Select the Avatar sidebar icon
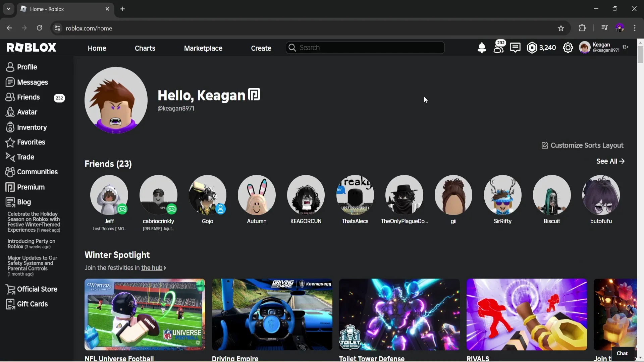Viewport: 644px width, 362px height. (x=10, y=112)
